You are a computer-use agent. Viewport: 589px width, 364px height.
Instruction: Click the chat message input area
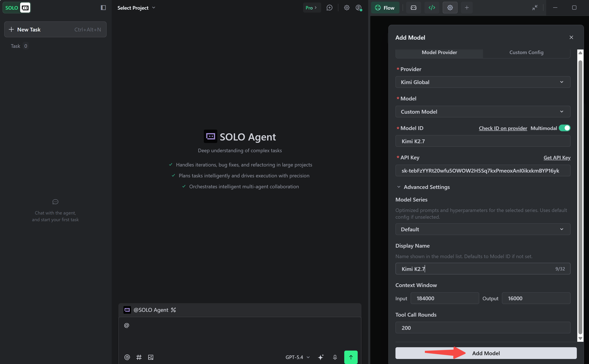click(240, 333)
